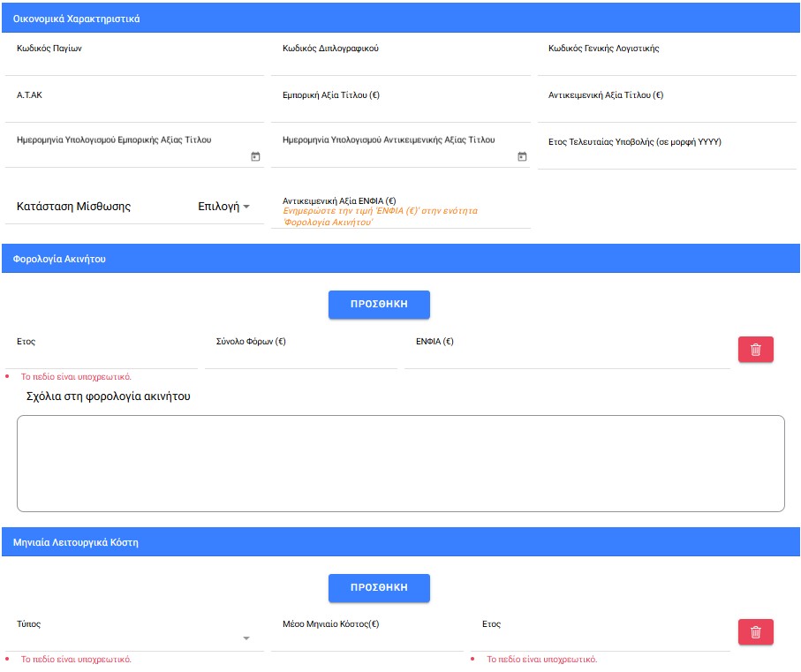The width and height of the screenshot is (801, 672).
Task: Focus the Κωδικός Γενικής Λογιστικής field
Action: tap(667, 64)
